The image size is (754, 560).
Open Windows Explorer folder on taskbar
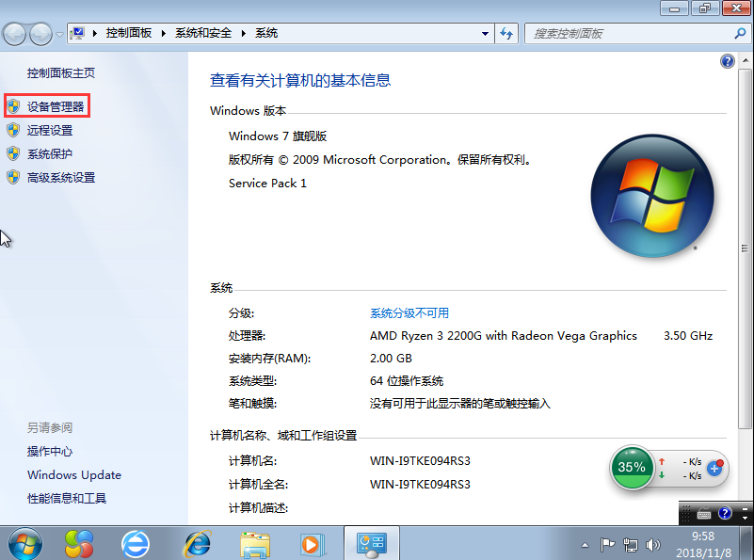tap(255, 542)
